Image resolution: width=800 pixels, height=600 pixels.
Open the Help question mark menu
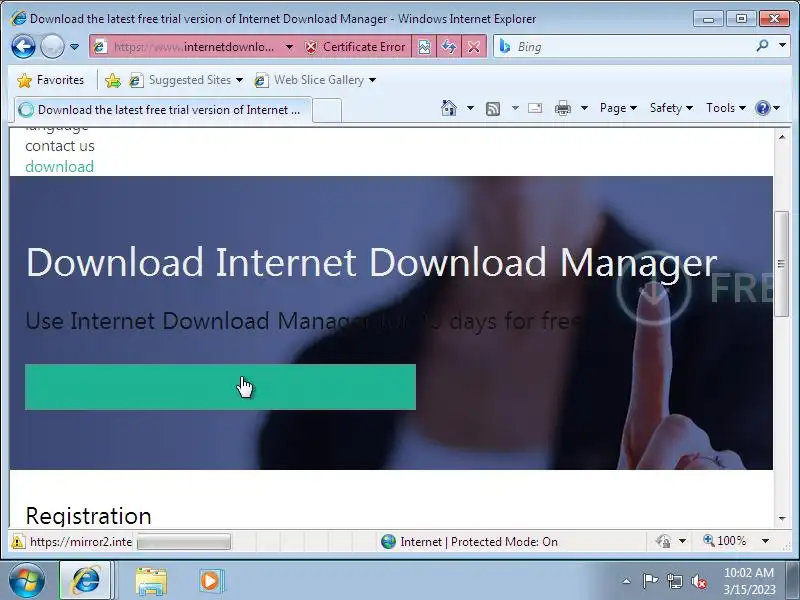coord(767,108)
